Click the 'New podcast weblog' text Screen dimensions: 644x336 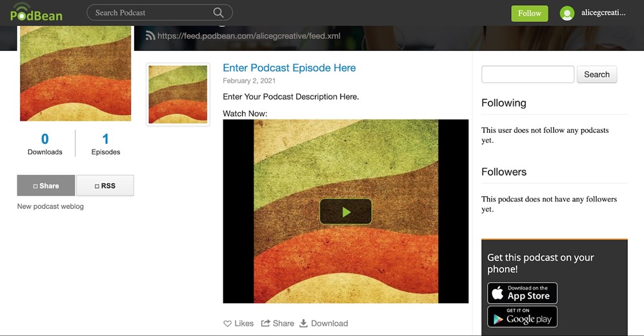click(x=50, y=206)
